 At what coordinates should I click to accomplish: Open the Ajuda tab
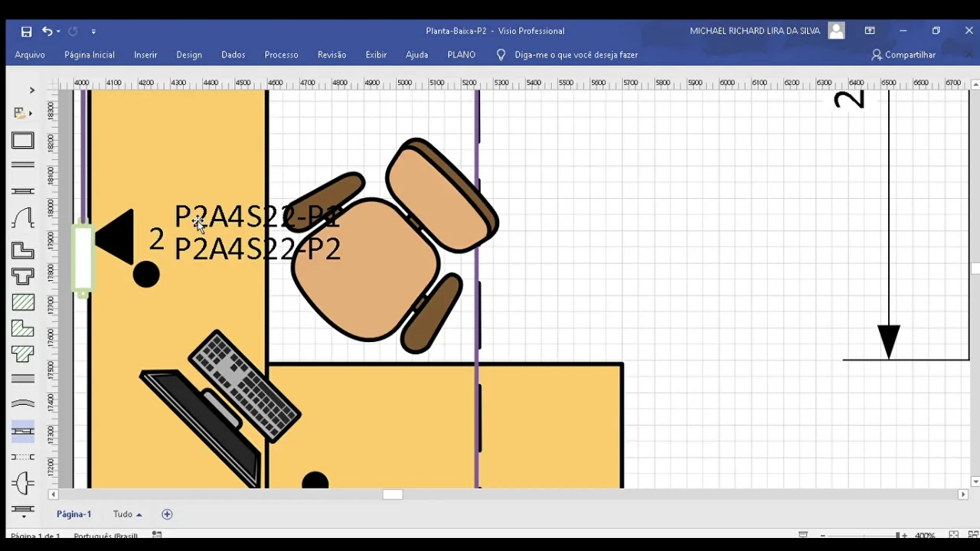tap(416, 55)
